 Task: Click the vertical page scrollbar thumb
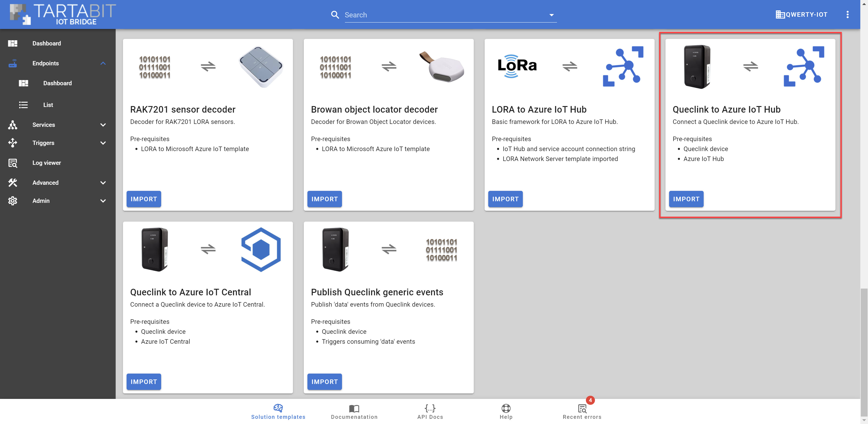click(x=864, y=352)
